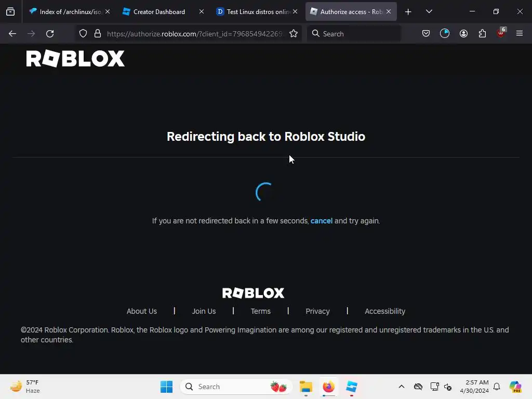Viewport: 532px width, 399px height.
Task: Open the blue circular extension icon
Action: pos(445,34)
